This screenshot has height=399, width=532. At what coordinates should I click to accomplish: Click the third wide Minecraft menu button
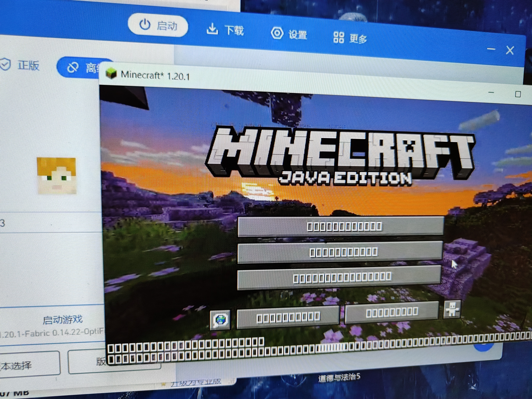coord(339,278)
